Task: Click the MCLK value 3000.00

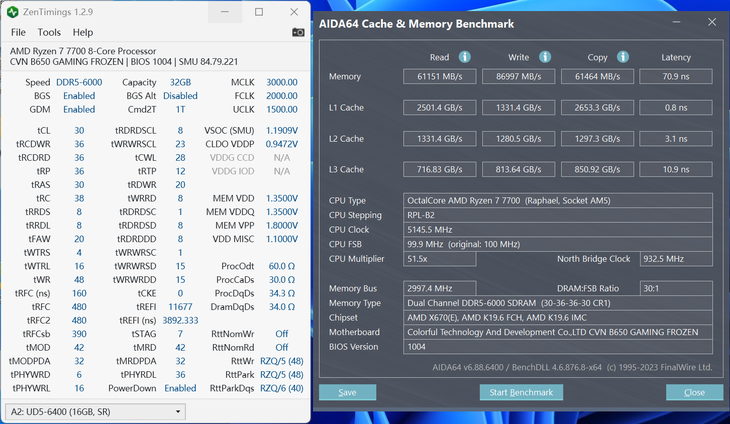Action: point(282,82)
